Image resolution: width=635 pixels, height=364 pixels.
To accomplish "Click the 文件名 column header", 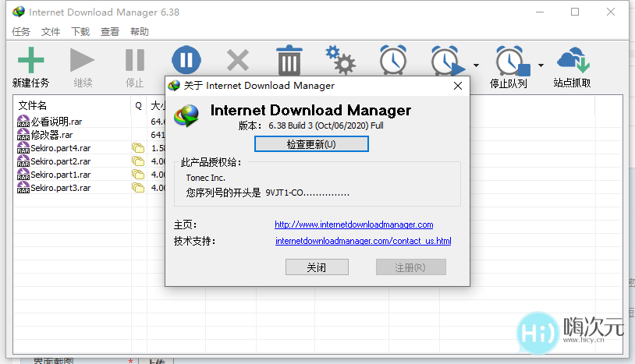I will 72,105.
